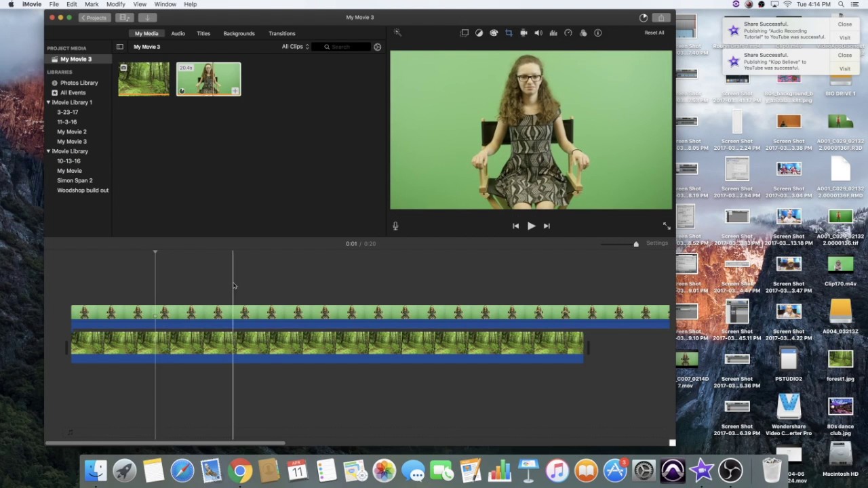Open the stabilization camera icon
Viewport: 868px width, 488px height.
[524, 33]
